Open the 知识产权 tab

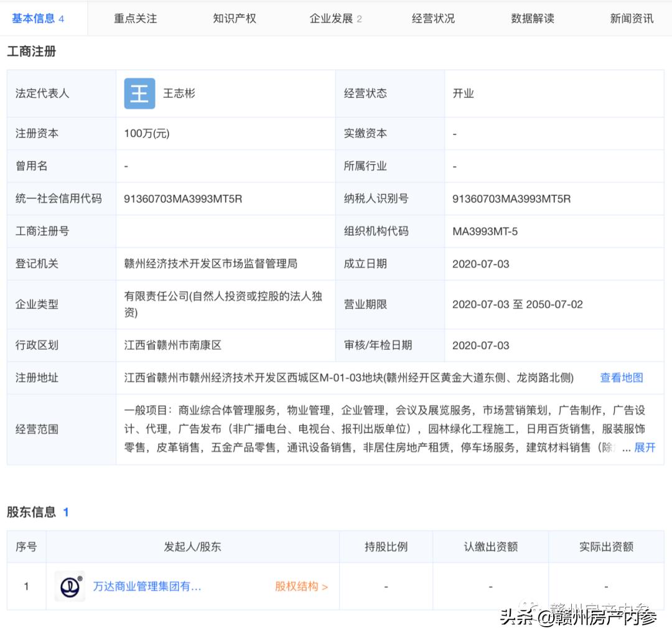click(x=235, y=18)
